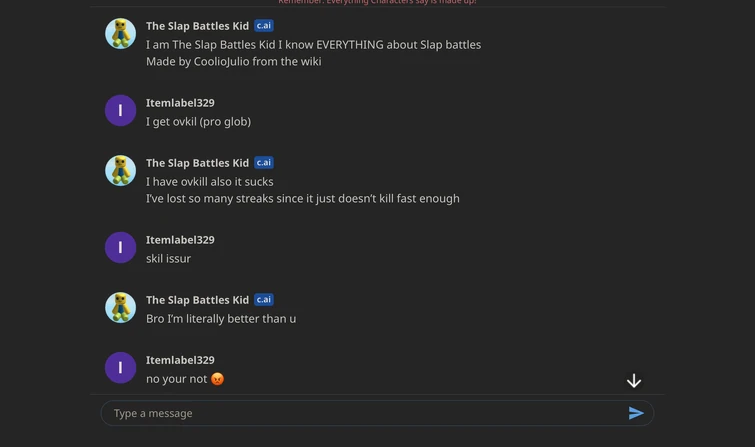
Task: Click Itemlabel329 avatar beside 'I get ovkil'
Action: click(121, 110)
